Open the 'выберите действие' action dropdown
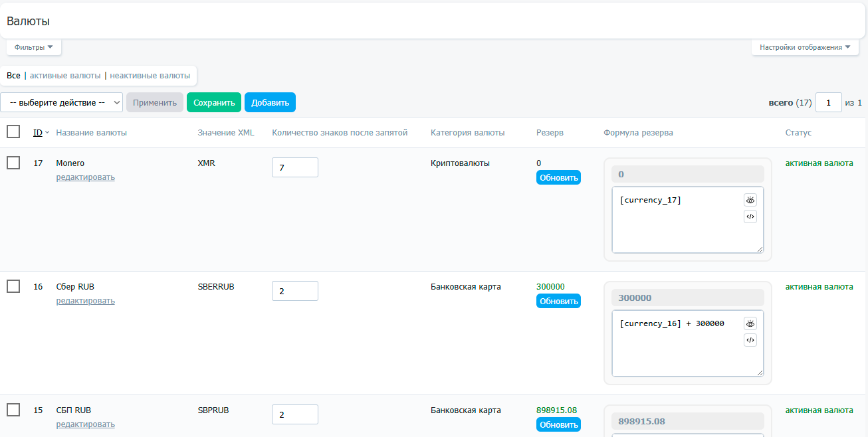The image size is (868, 437). (x=62, y=102)
